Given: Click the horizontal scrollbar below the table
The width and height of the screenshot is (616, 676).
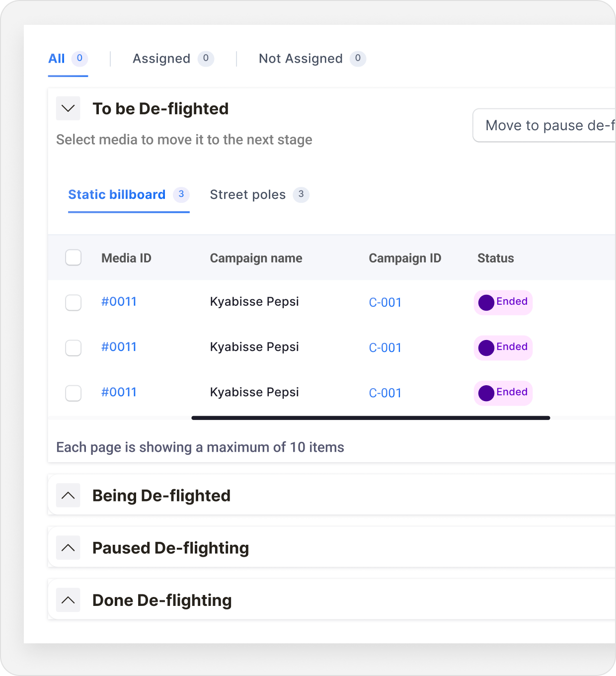Looking at the screenshot, I should [371, 418].
